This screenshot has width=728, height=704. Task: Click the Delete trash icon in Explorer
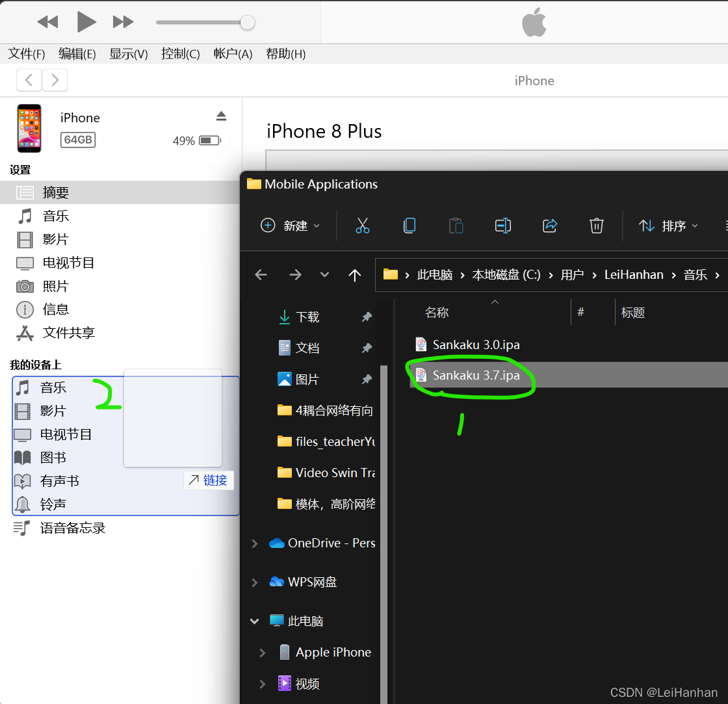pos(597,226)
